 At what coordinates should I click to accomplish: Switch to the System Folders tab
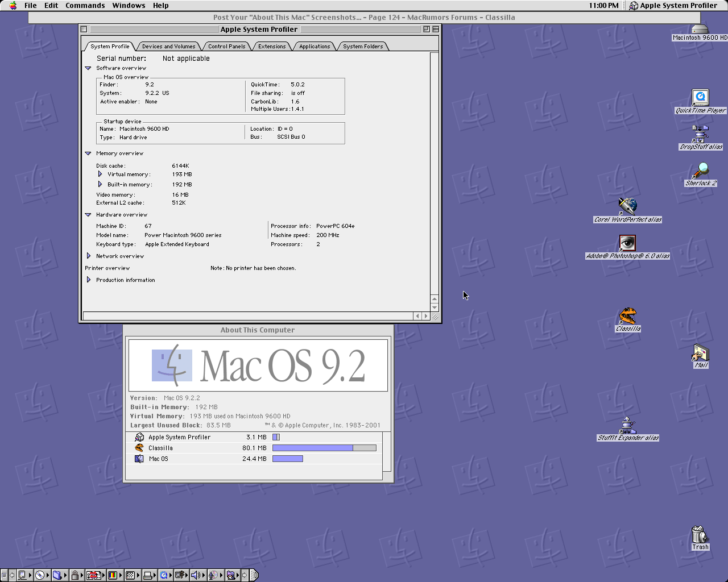click(x=363, y=47)
